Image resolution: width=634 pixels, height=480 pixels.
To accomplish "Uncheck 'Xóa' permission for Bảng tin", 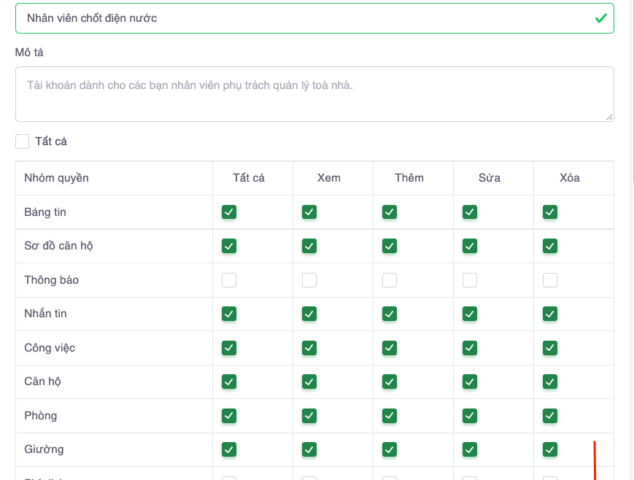I will tap(549, 212).
